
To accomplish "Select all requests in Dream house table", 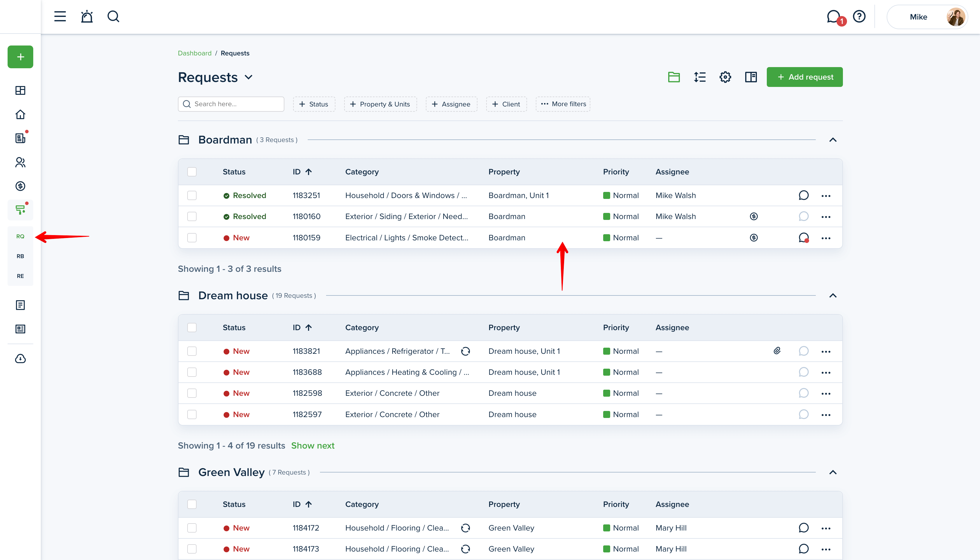I will point(192,327).
